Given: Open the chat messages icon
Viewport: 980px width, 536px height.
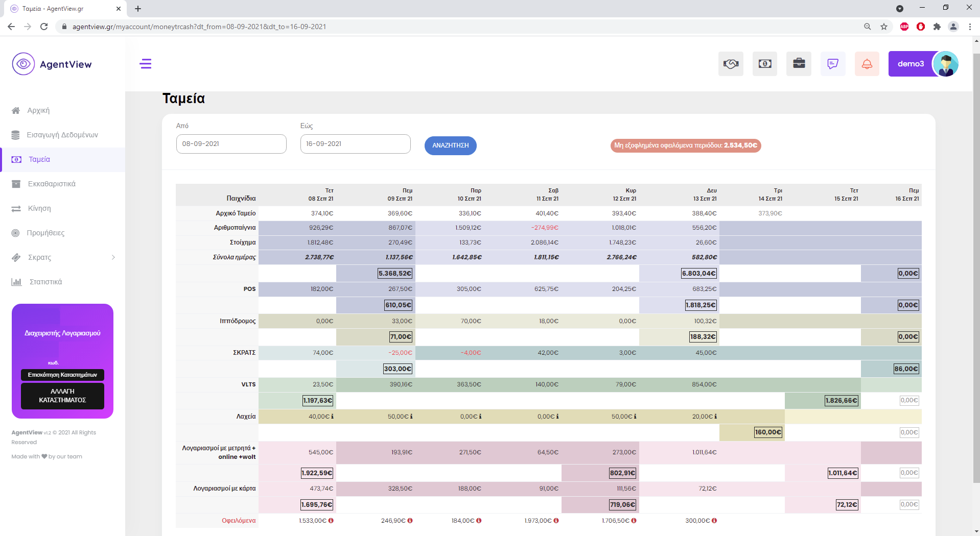Looking at the screenshot, I should (x=833, y=64).
